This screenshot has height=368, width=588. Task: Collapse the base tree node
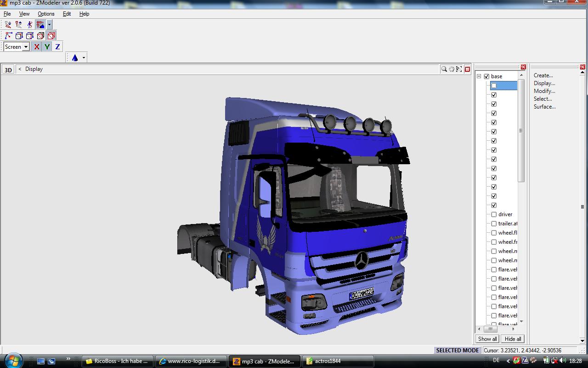[479, 76]
